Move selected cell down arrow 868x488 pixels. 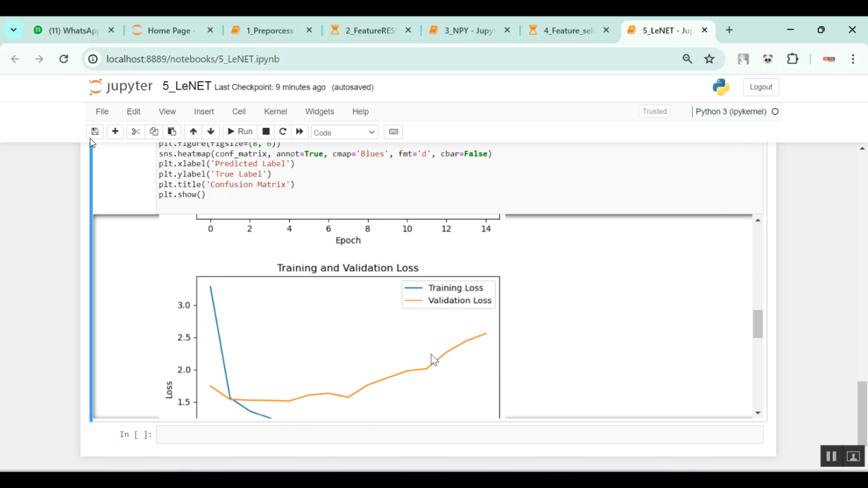(x=211, y=132)
